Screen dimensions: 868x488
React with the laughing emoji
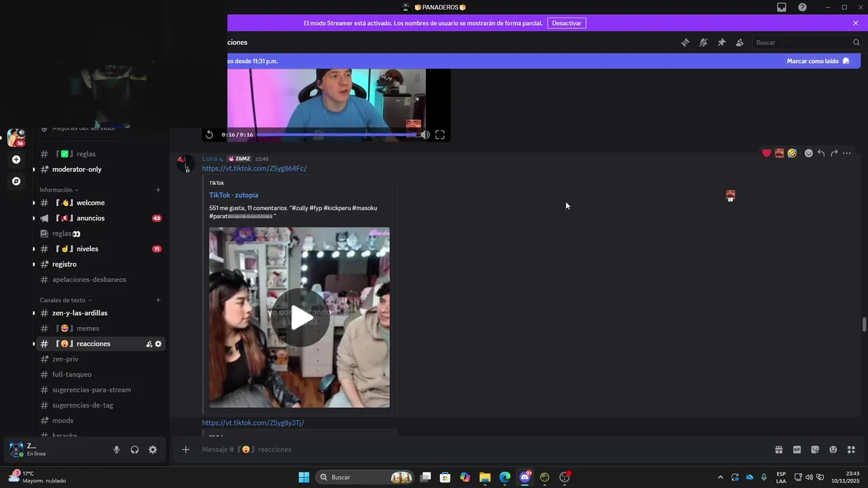pyautogui.click(x=792, y=153)
